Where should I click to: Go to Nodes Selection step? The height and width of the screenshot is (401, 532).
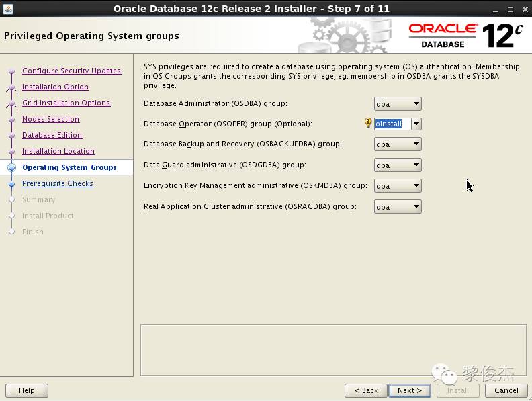50,119
